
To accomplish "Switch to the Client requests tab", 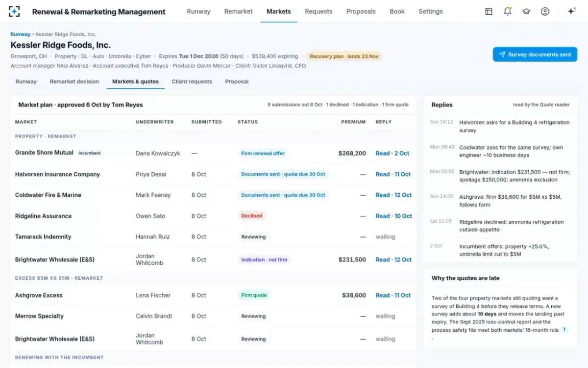I will coord(192,81).
